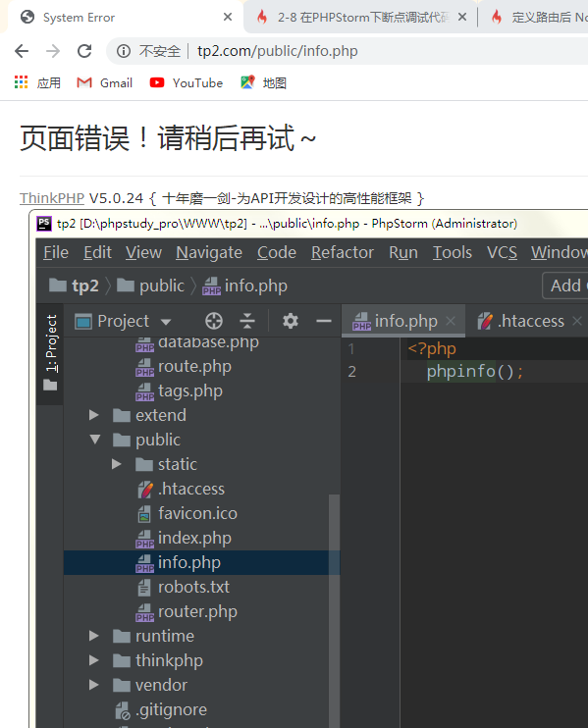Select database.php in project tree
588x728 pixels.
coord(197,342)
